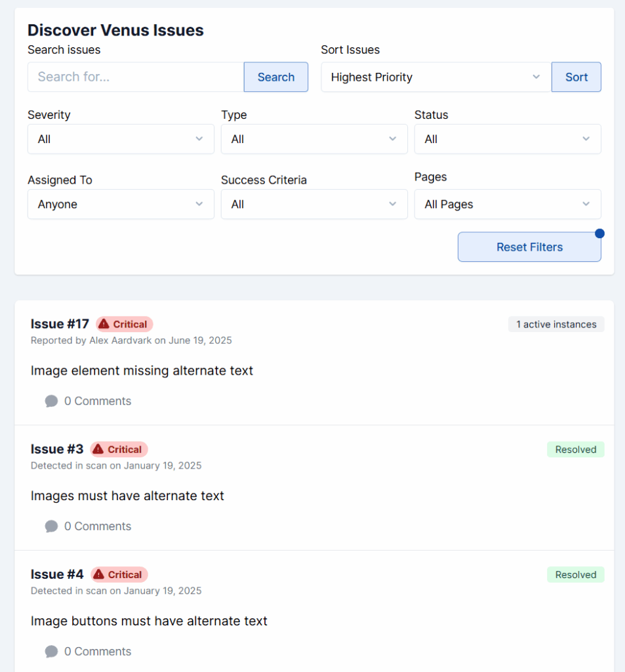Click the Critical warning icon on Issue #3
This screenshot has height=672, width=625.
tap(98, 450)
